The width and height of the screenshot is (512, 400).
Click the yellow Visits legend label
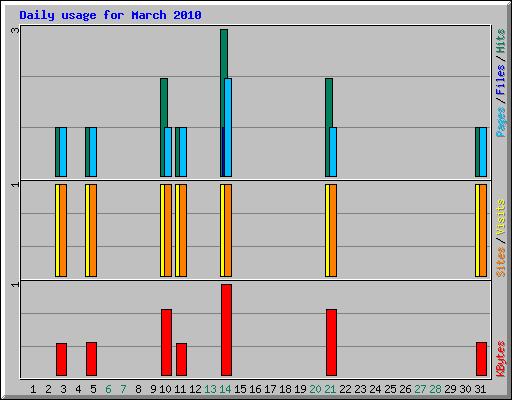click(501, 218)
